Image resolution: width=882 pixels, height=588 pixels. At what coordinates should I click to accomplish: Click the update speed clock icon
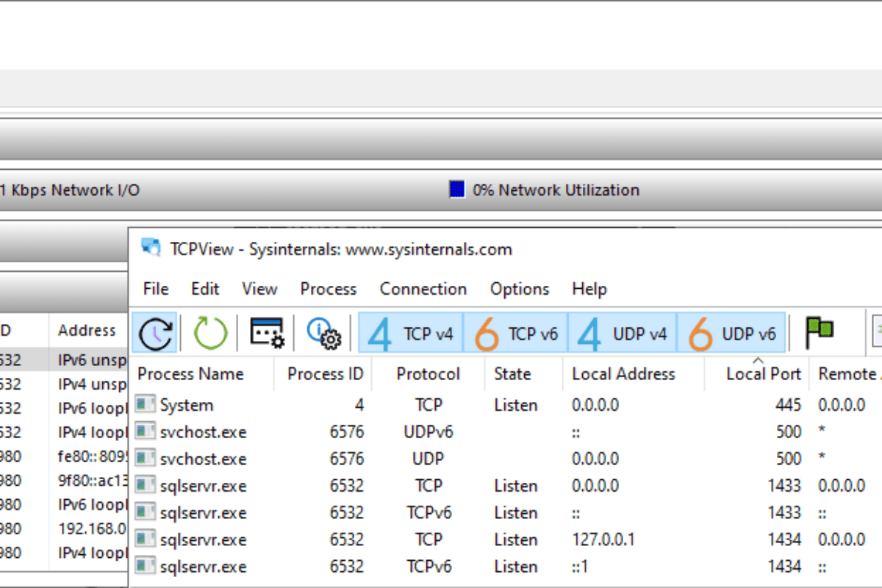pos(154,332)
